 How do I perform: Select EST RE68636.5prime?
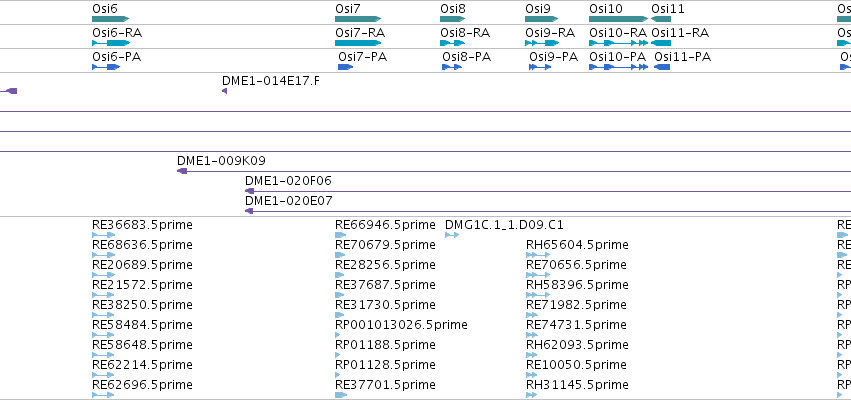(104, 255)
